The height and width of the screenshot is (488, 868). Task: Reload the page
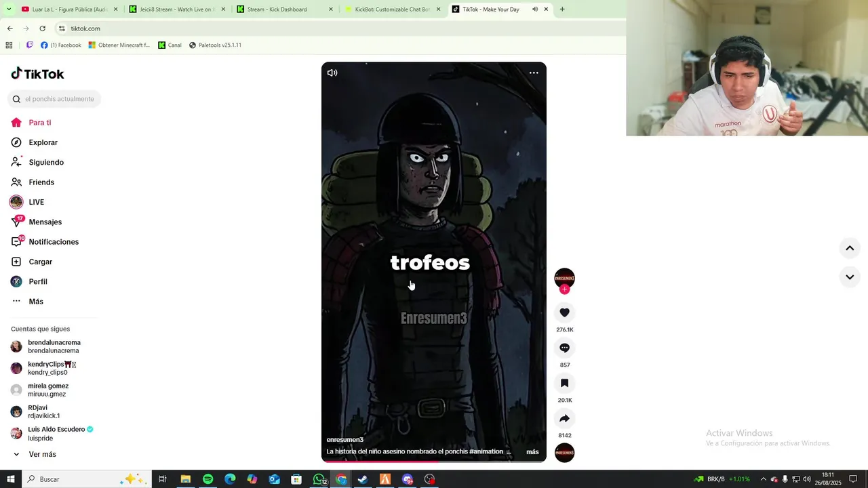(42, 28)
